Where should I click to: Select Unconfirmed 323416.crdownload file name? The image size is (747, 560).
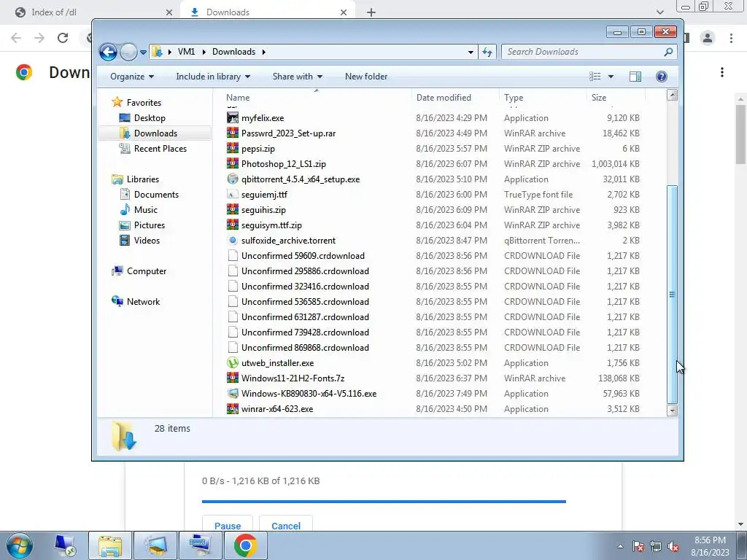306,286
